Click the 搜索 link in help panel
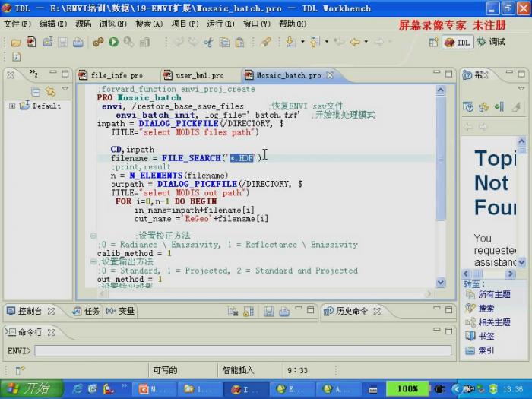The width and height of the screenshot is (532, 399). (485, 309)
